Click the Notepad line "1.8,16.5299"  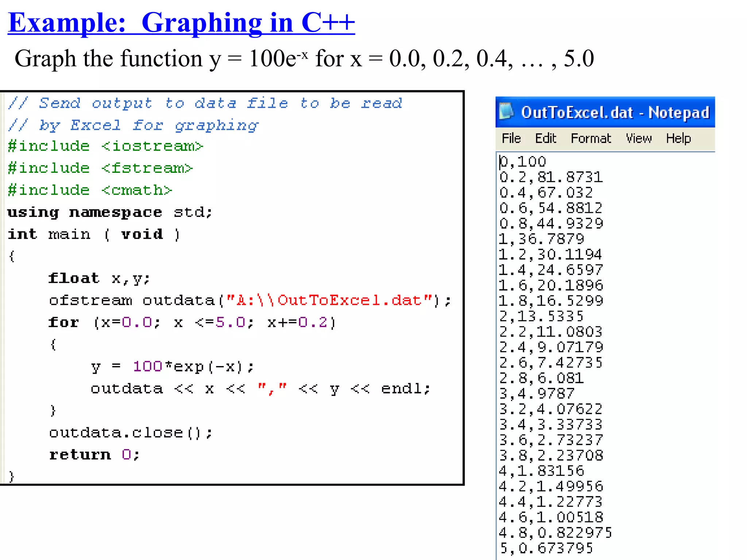click(x=551, y=301)
